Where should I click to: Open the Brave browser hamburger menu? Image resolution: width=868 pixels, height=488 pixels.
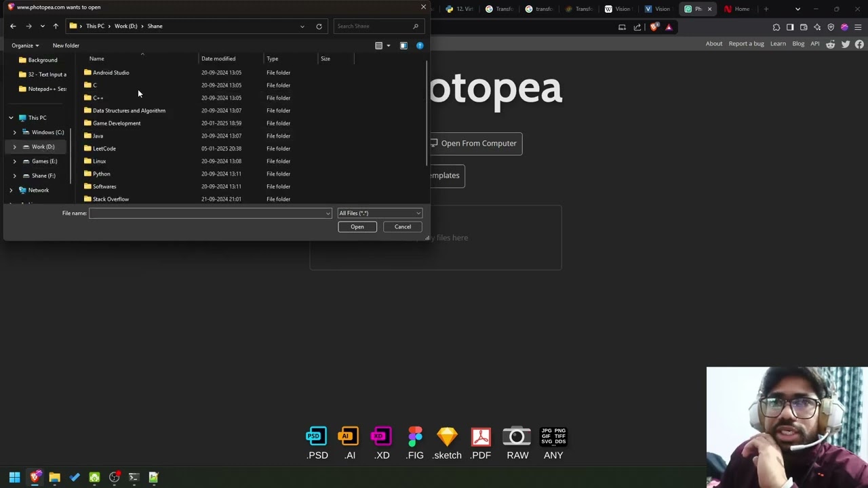coord(858,27)
